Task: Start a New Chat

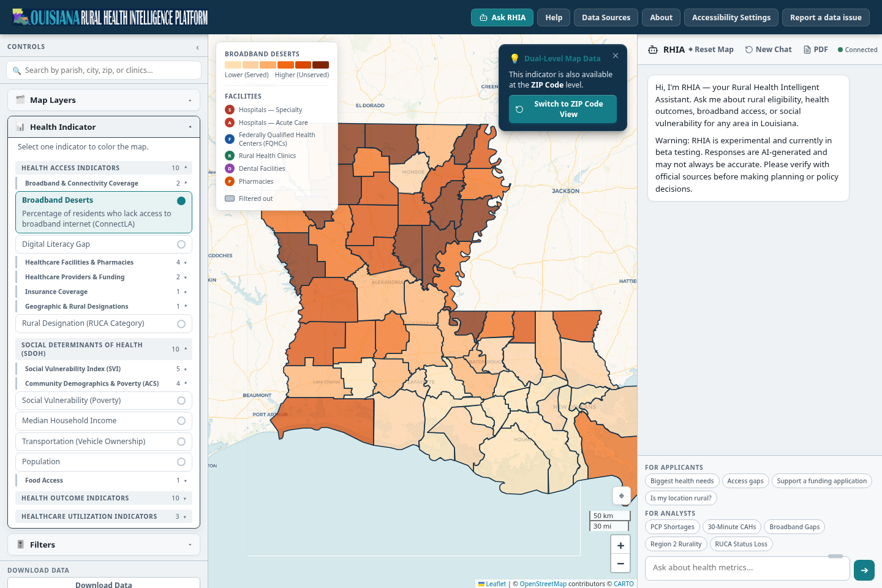Action: [x=768, y=50]
